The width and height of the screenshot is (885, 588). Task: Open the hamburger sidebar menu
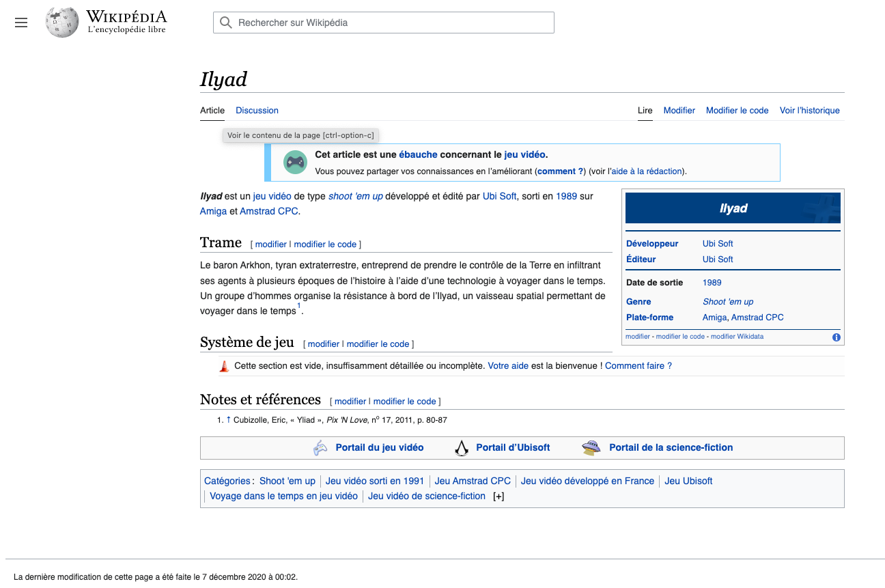coord(21,23)
